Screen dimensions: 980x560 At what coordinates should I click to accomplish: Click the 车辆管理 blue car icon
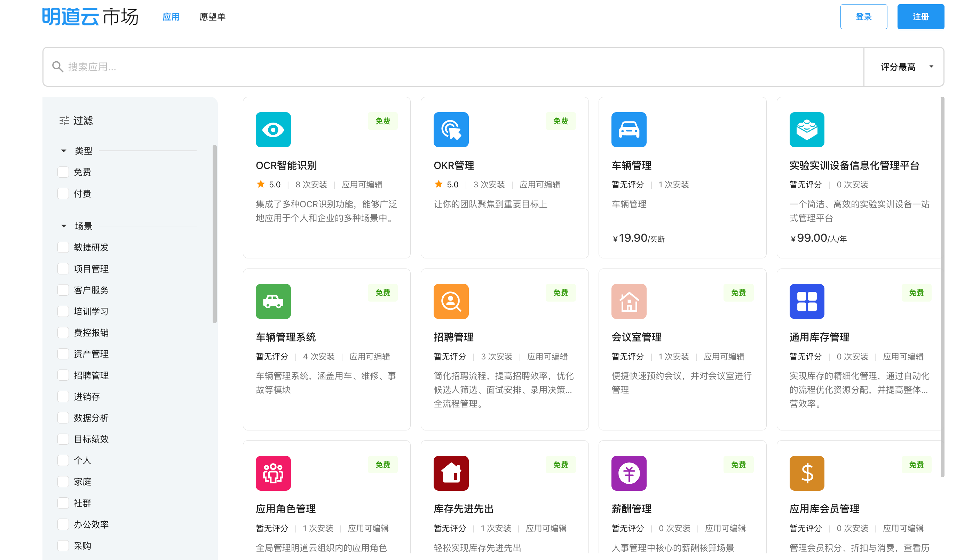click(629, 130)
